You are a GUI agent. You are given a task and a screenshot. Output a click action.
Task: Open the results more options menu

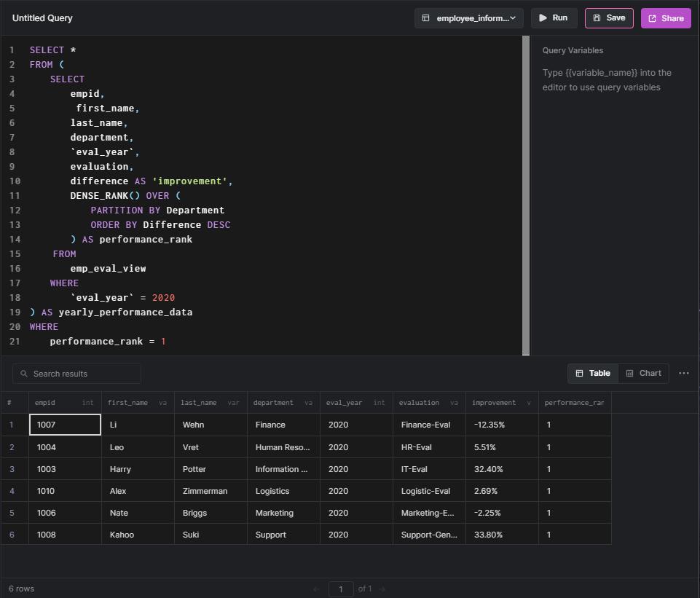tap(683, 373)
